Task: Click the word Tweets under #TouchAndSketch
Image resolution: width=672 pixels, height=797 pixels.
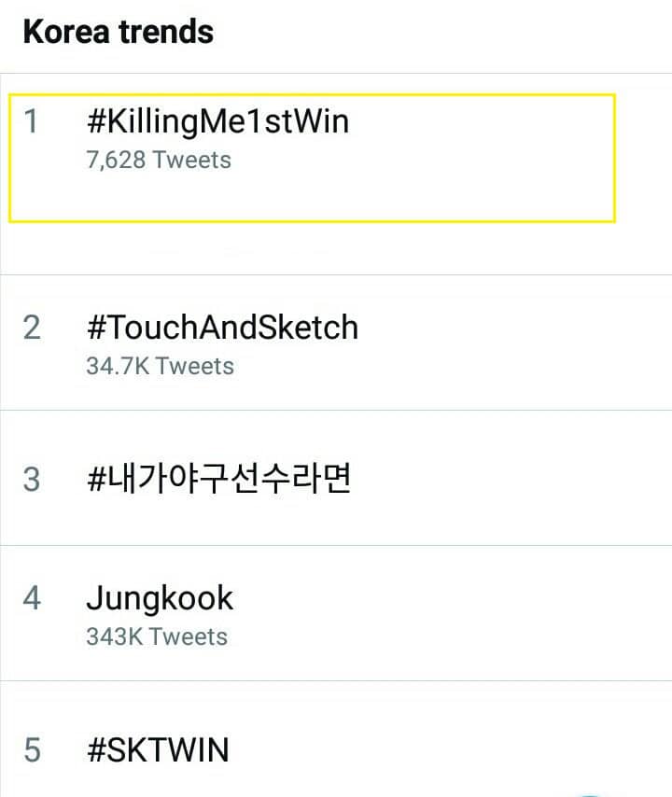Action: (195, 366)
